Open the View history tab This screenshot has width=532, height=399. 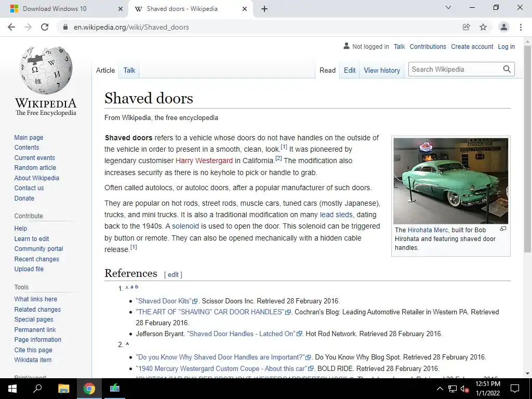[382, 70]
